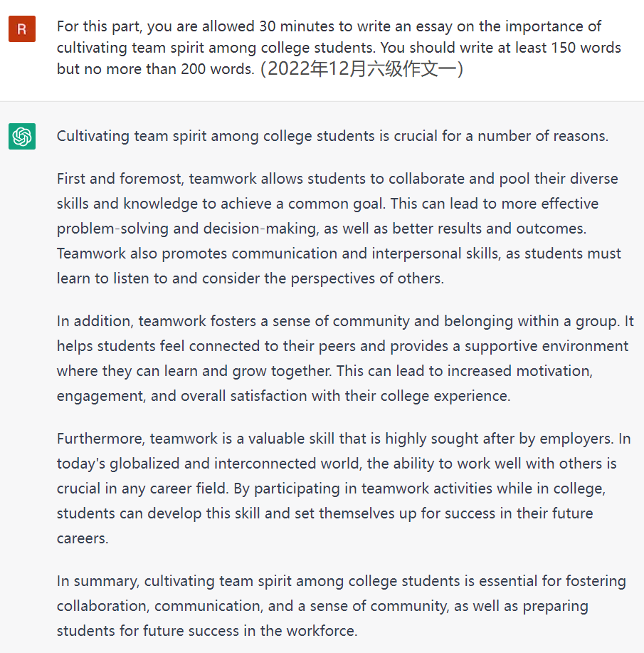
Task: Click the red R user avatar
Action: (21, 29)
